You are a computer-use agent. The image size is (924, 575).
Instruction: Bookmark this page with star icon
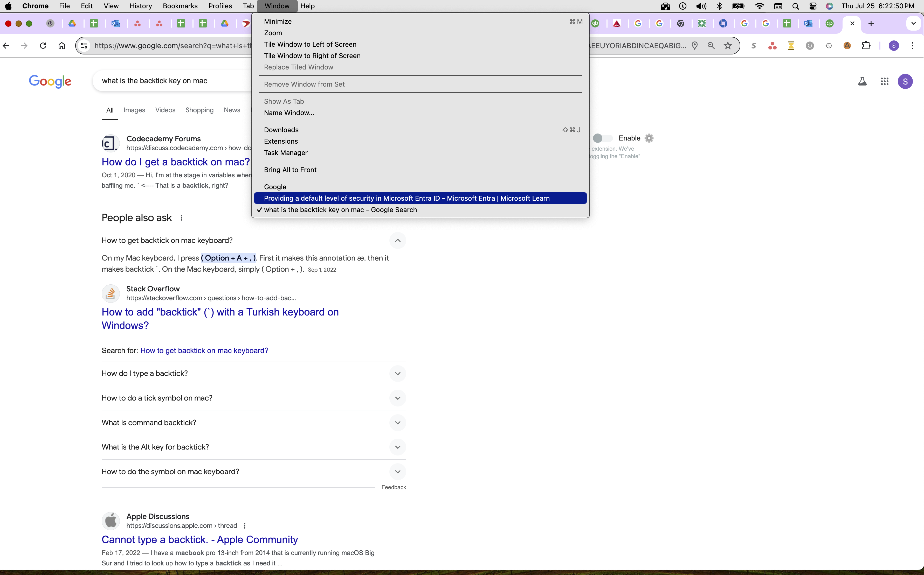(x=728, y=46)
